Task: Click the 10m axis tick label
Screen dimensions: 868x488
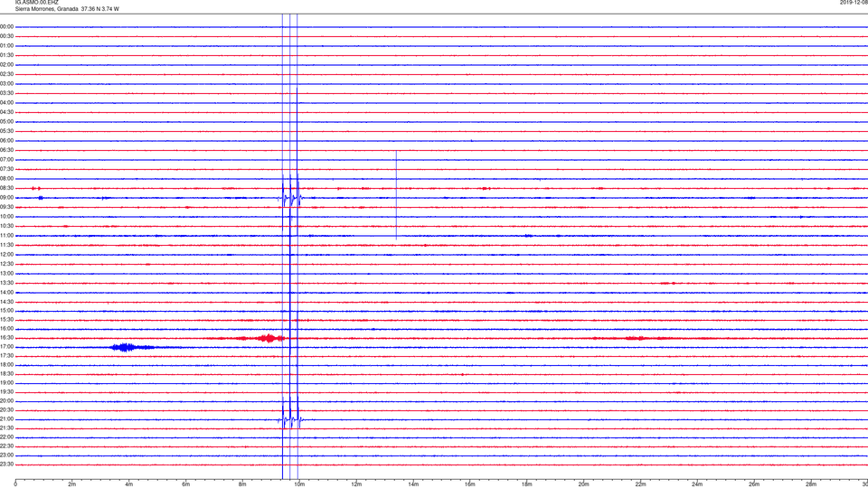Action: 299,484
